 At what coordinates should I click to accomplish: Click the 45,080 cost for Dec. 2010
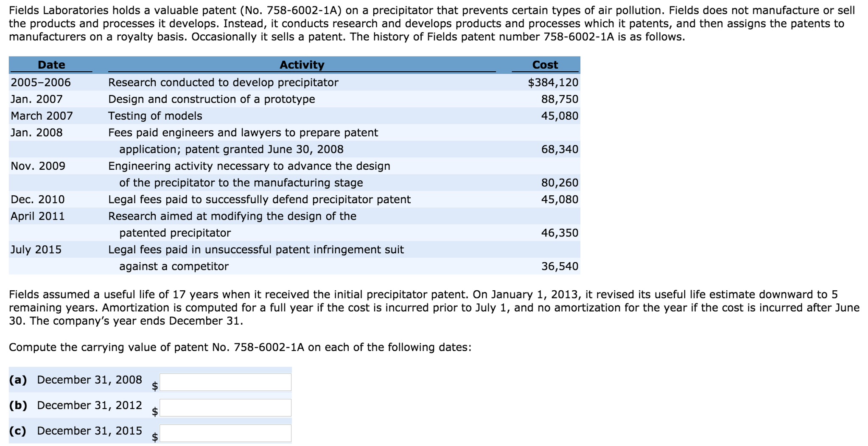coord(560,199)
